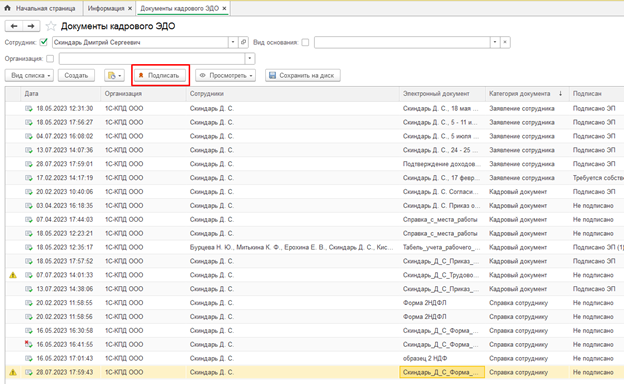This screenshot has height=384, width=624.
Task: Click the document icon in the 04.07.2023 16:08:02 row
Action: (29, 136)
